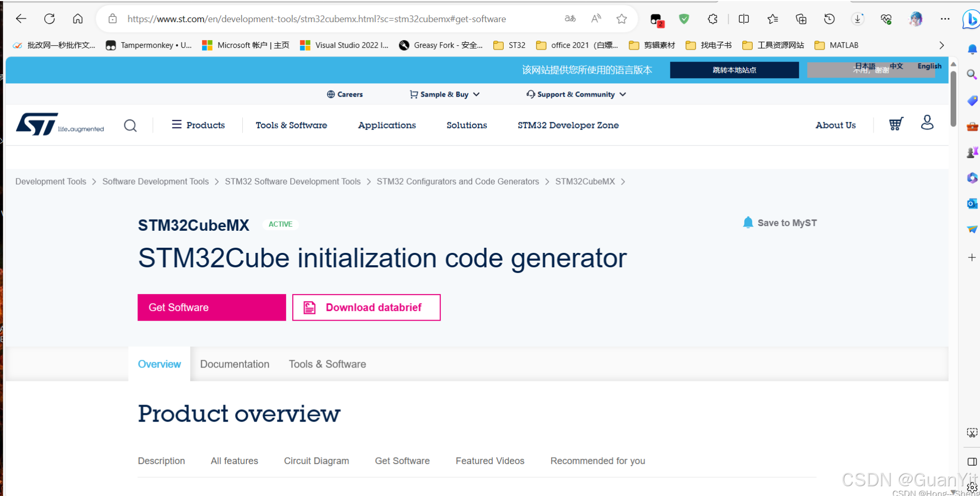This screenshot has height=496, width=980.
Task: Add this page to favorites star
Action: pos(622,19)
